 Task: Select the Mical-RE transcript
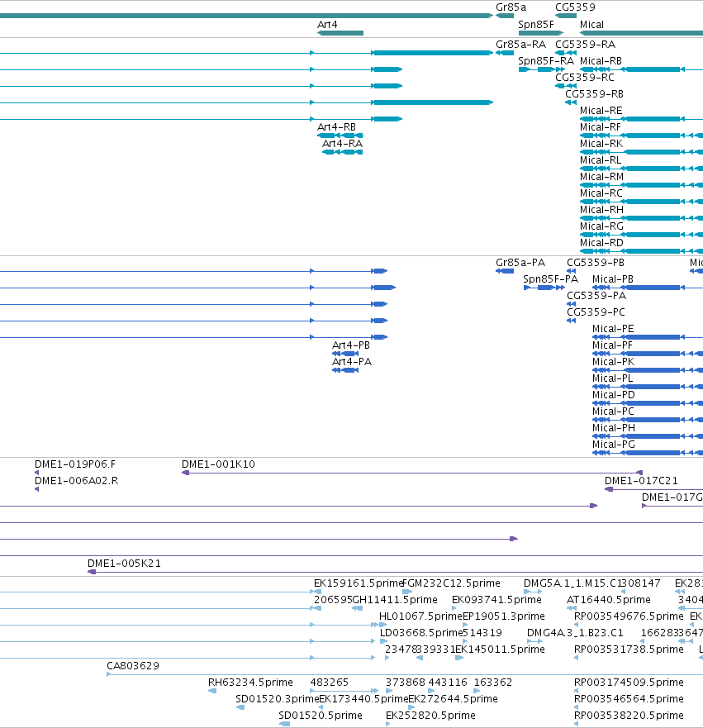click(641, 119)
